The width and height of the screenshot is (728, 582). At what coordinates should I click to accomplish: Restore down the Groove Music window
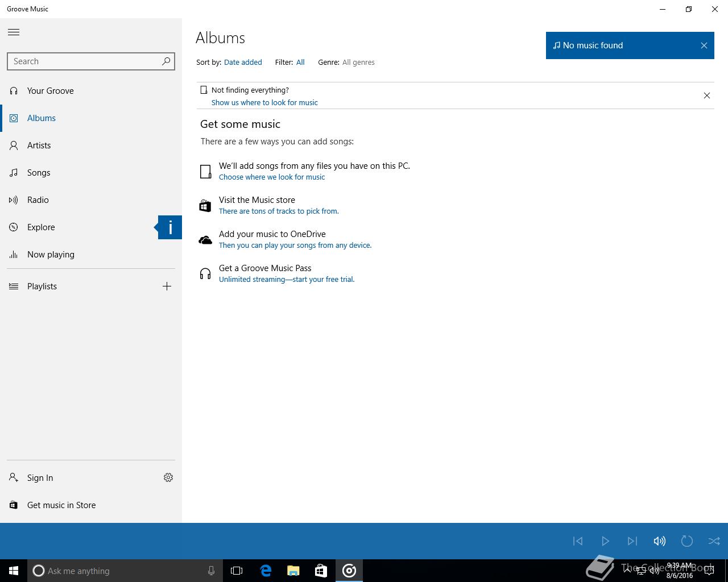coord(689,9)
